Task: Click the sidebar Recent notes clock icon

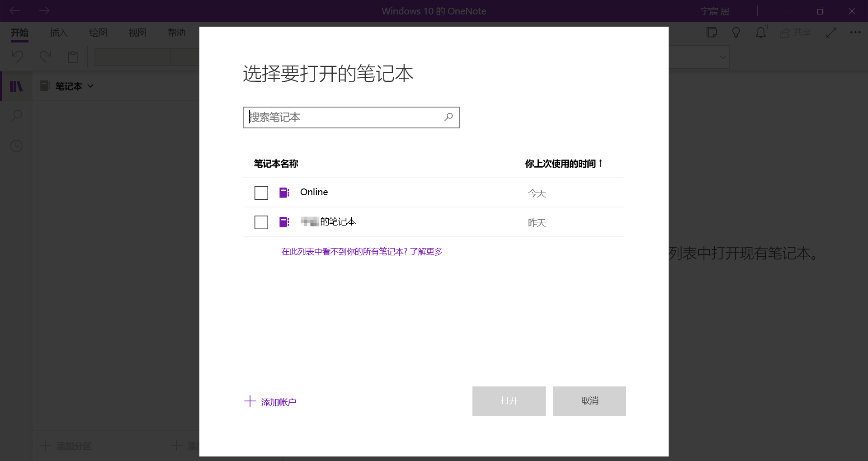Action: point(16,146)
